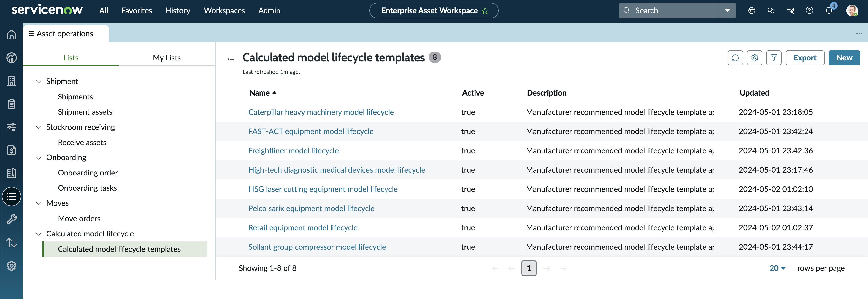Select page 1 in pagination
This screenshot has width=868, height=299.
(529, 268)
